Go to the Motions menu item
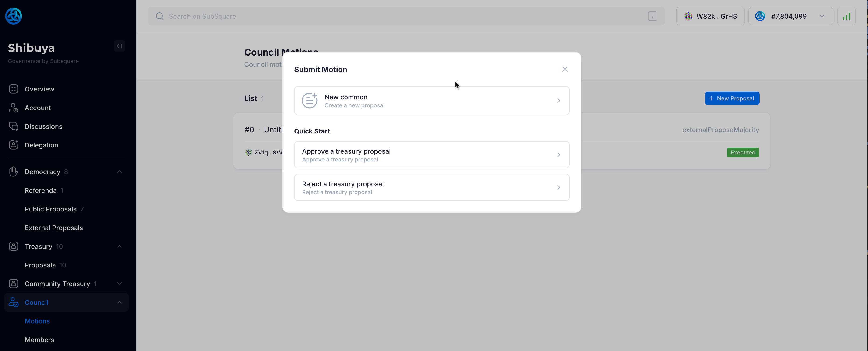Viewport: 868px width, 351px height. tap(37, 321)
